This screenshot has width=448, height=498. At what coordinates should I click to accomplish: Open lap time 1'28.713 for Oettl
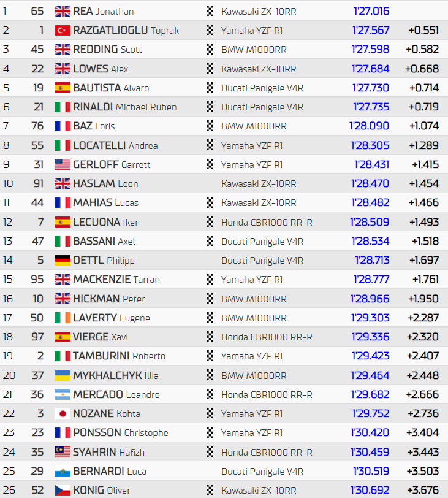(x=372, y=261)
